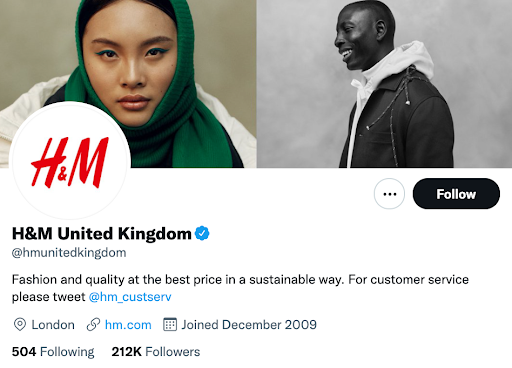Click the Joined December 2009 text

click(x=249, y=325)
